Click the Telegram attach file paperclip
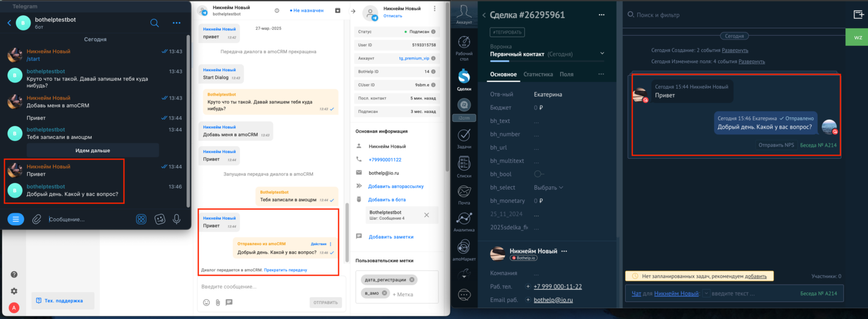The image size is (868, 319). [x=37, y=219]
